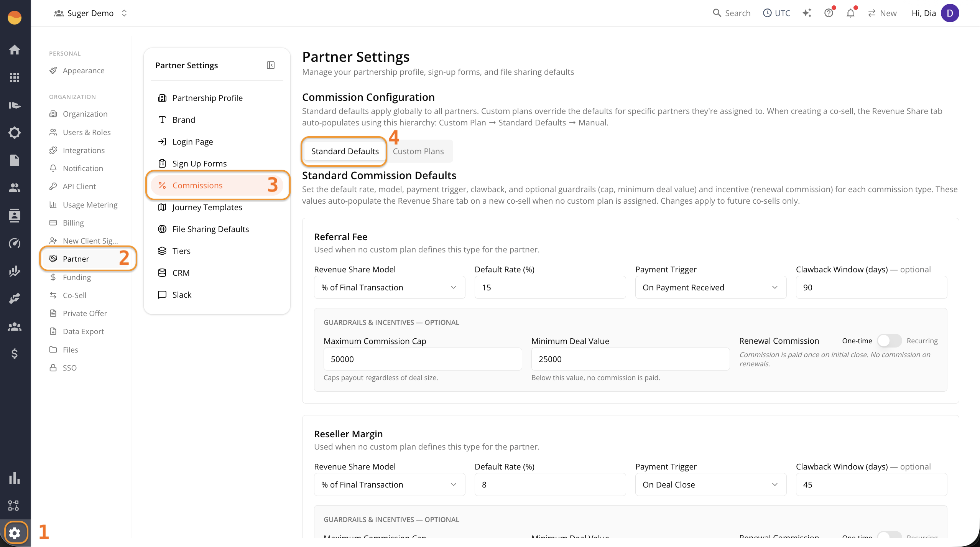Open the apps grid icon in the sidebar
980x547 pixels.
[x=15, y=77]
